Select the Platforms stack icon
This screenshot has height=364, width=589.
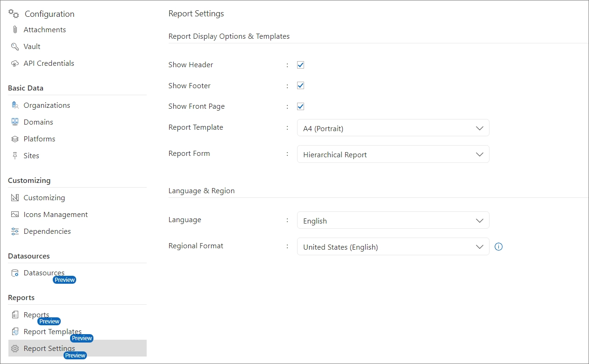click(x=15, y=139)
